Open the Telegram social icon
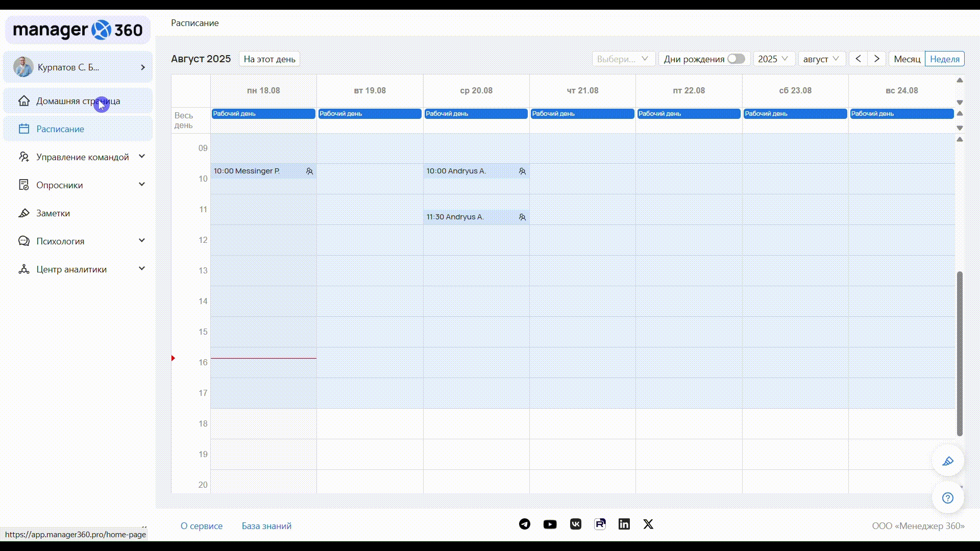This screenshot has width=980, height=551. [525, 524]
